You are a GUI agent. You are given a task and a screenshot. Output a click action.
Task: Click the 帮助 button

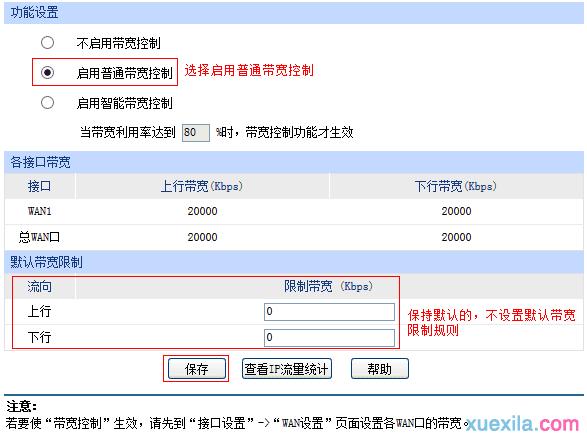coord(380,369)
